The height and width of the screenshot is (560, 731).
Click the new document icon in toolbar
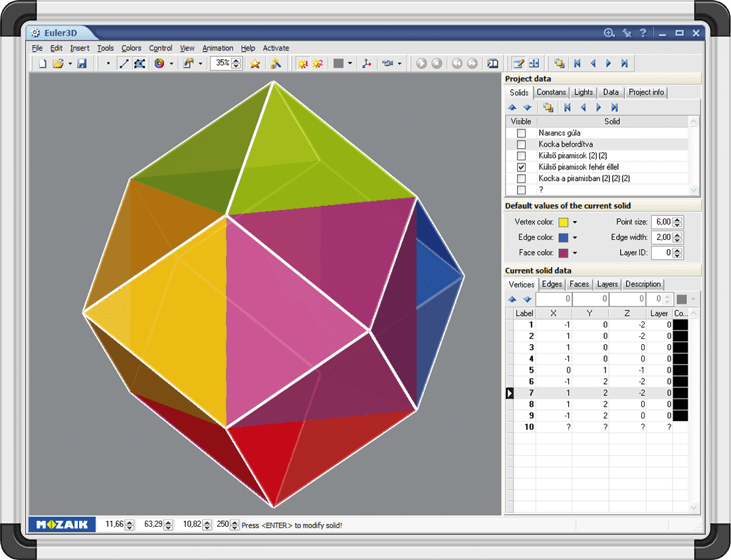point(43,64)
